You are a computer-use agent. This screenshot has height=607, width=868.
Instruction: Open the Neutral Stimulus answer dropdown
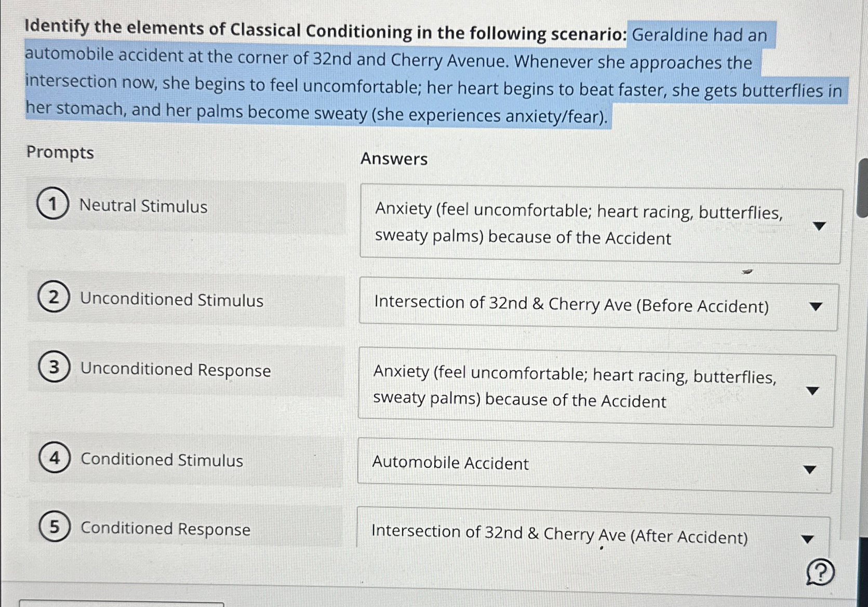[820, 225]
